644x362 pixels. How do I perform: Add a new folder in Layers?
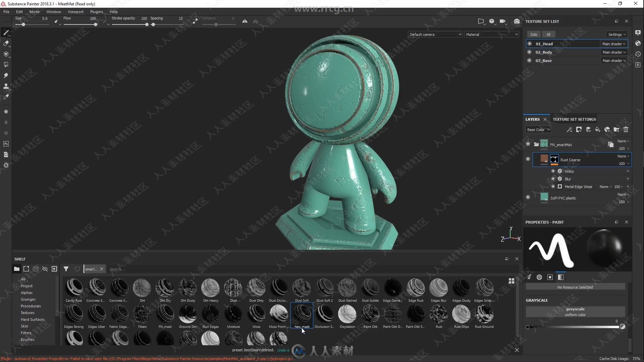coord(616,129)
